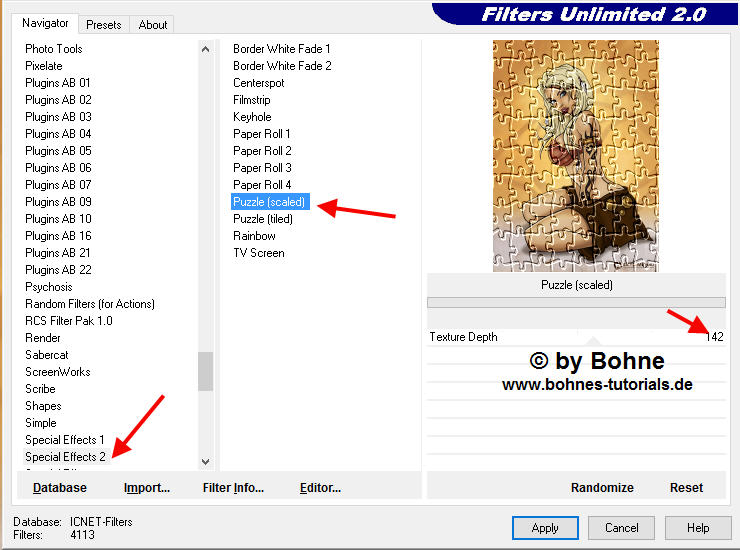The height and width of the screenshot is (550, 740).
Task: Select the Paper Roll 3 filter
Action: (x=262, y=168)
